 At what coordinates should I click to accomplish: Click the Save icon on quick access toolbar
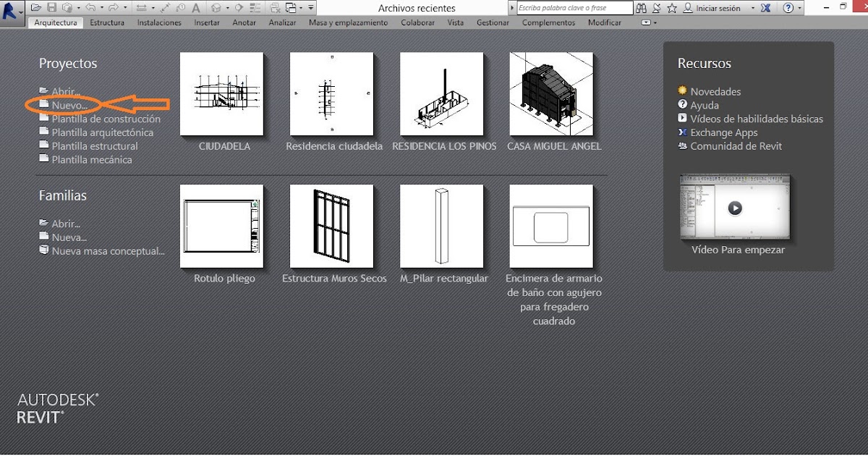click(51, 7)
